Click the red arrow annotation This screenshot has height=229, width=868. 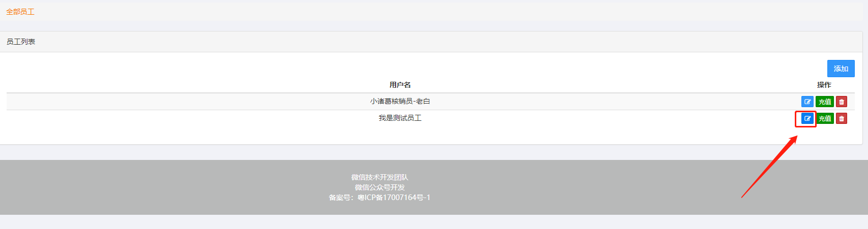769,167
